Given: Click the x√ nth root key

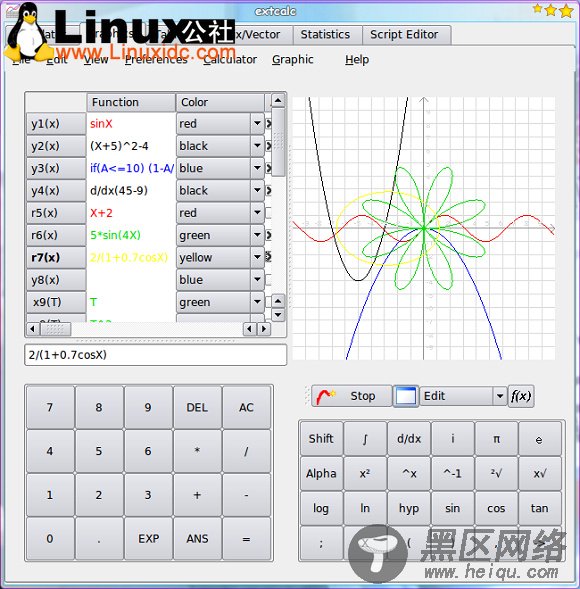Looking at the screenshot, I should (539, 473).
